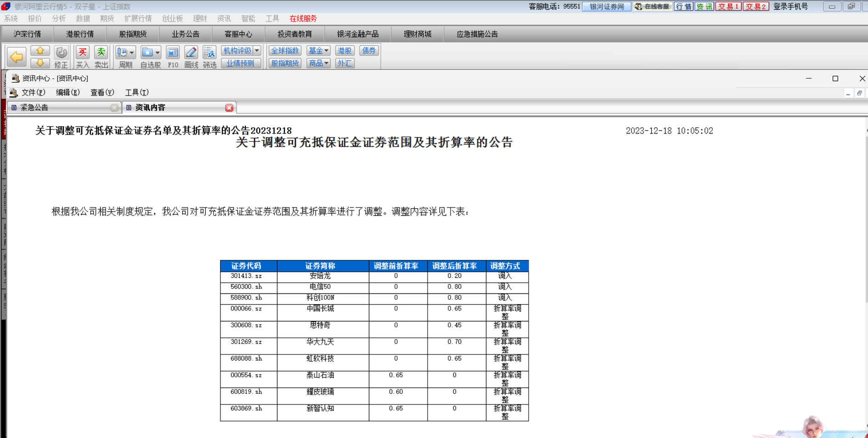The image size is (868, 438).
Task: Switch to the 理财商城 tab
Action: (417, 34)
